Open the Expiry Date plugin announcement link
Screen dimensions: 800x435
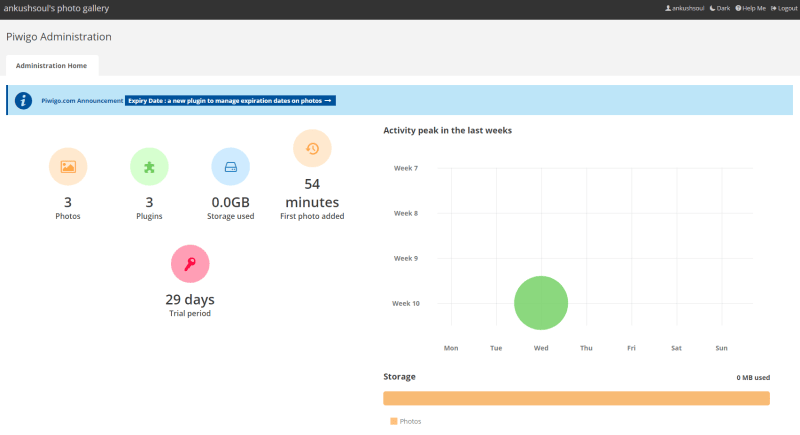pos(230,101)
